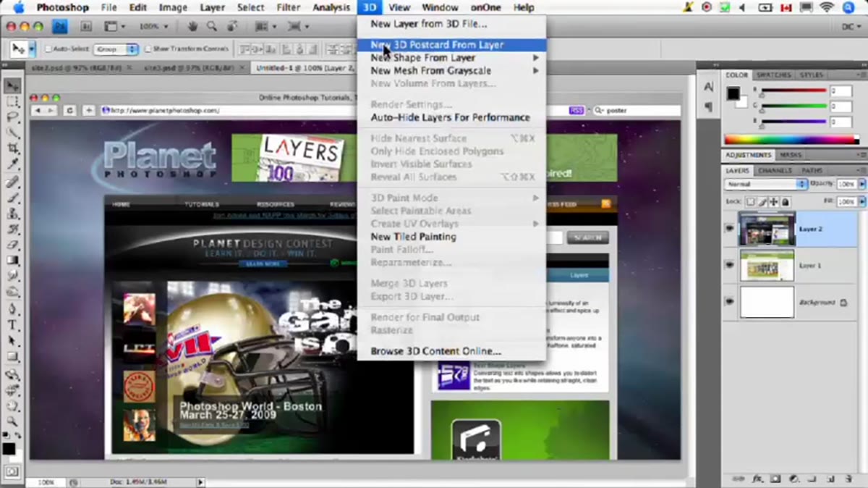Open the Screen Mode dropdown
868x488 pixels.
299,26
